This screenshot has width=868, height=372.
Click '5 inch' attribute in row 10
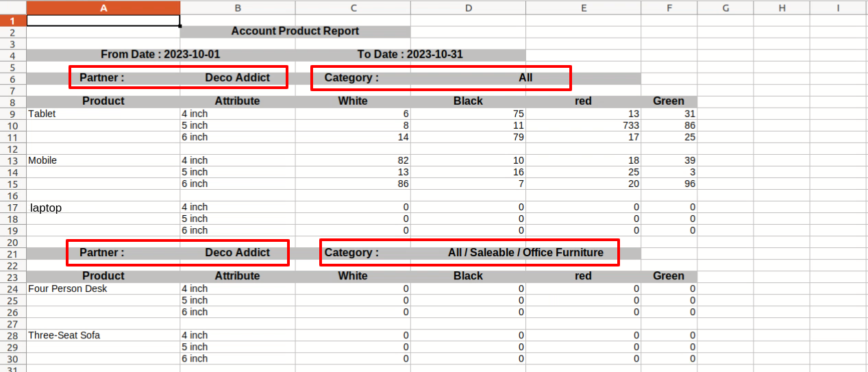pyautogui.click(x=238, y=125)
